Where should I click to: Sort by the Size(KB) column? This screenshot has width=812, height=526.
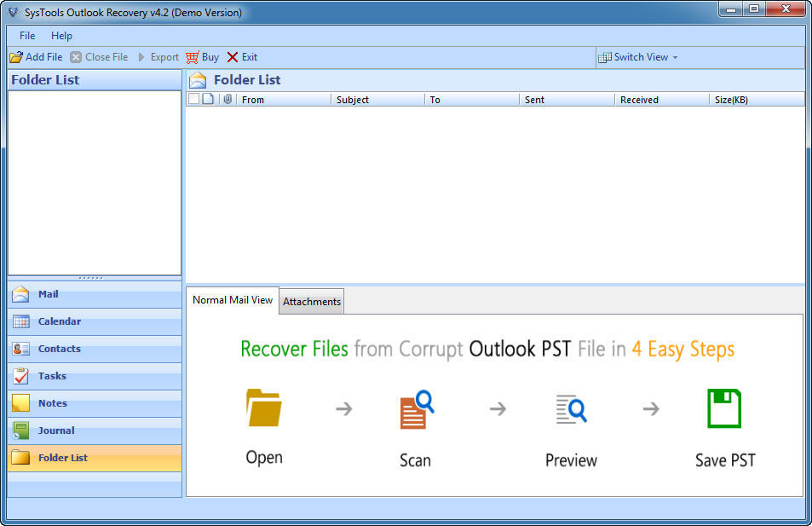[757, 100]
